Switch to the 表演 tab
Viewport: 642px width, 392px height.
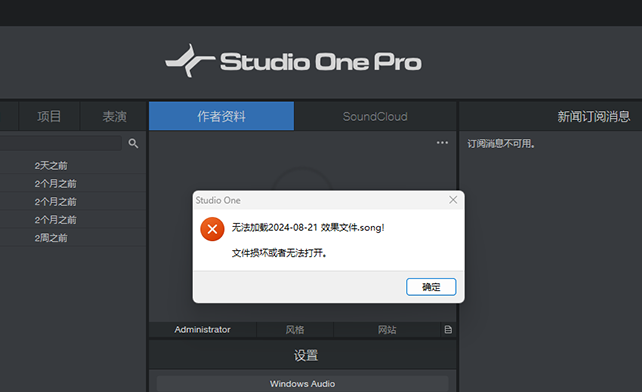(114, 116)
